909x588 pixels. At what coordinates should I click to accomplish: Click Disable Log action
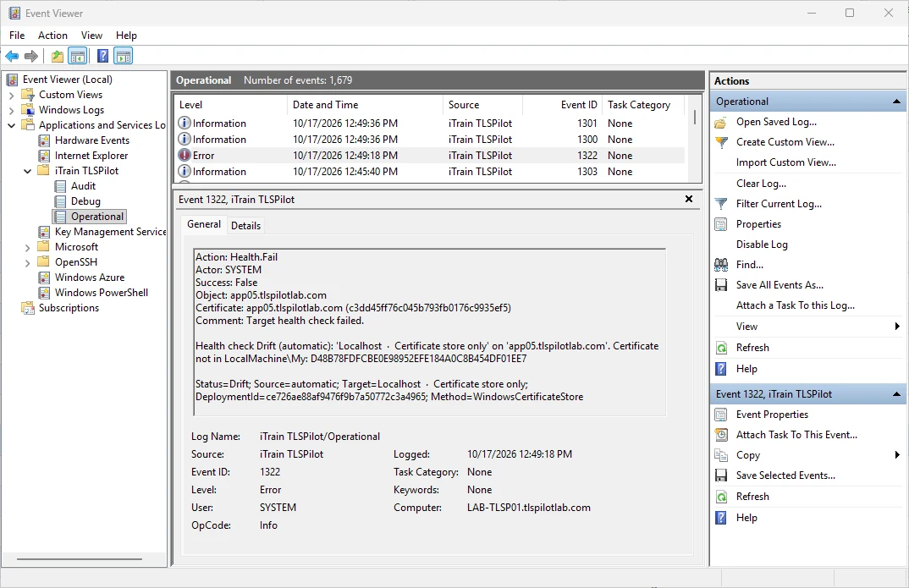pyautogui.click(x=762, y=245)
